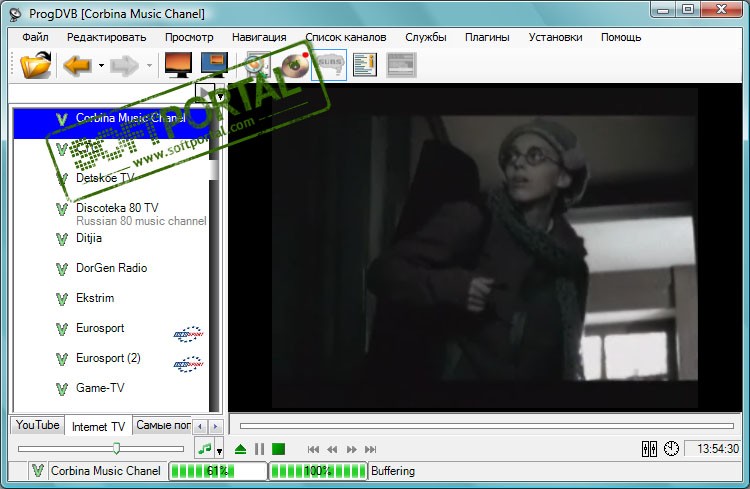Pause the playback
The height and width of the screenshot is (489, 750).
(260, 449)
